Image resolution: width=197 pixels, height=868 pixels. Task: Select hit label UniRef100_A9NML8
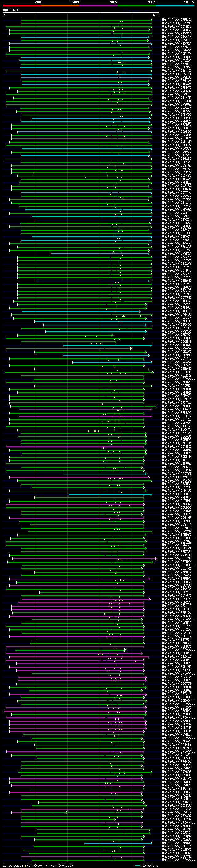click(177, 182)
